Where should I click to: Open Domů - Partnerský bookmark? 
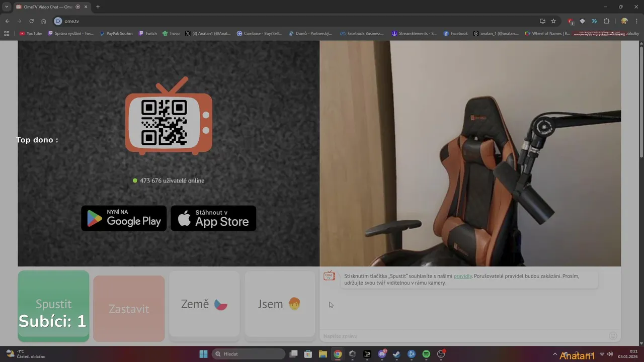tap(310, 34)
